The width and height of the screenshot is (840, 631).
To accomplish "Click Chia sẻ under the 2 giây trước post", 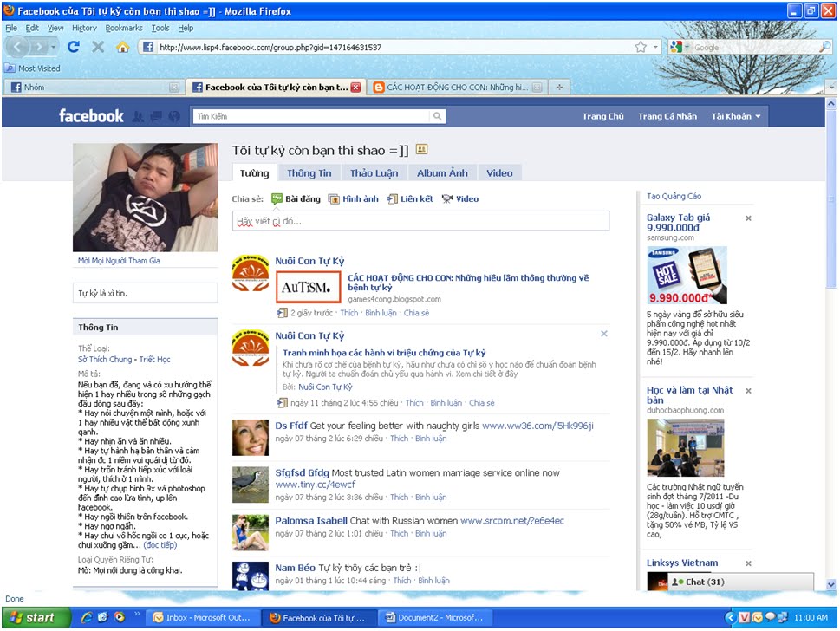I will (416, 313).
